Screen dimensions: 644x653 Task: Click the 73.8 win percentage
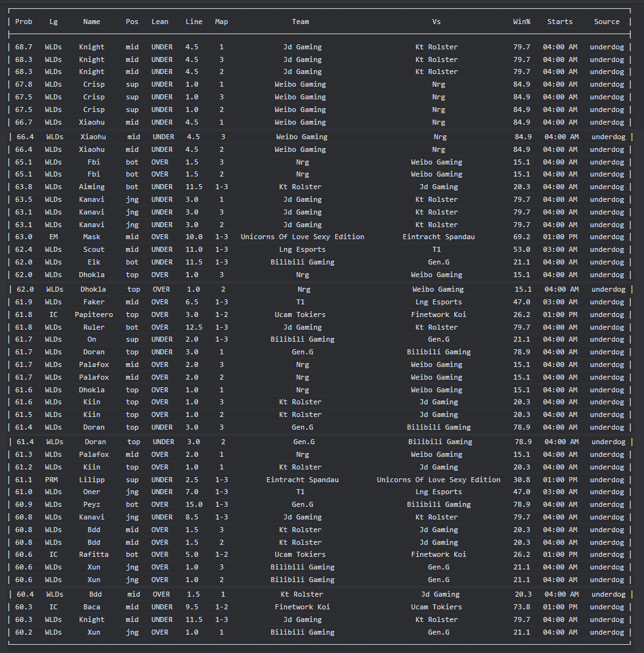[522, 607]
